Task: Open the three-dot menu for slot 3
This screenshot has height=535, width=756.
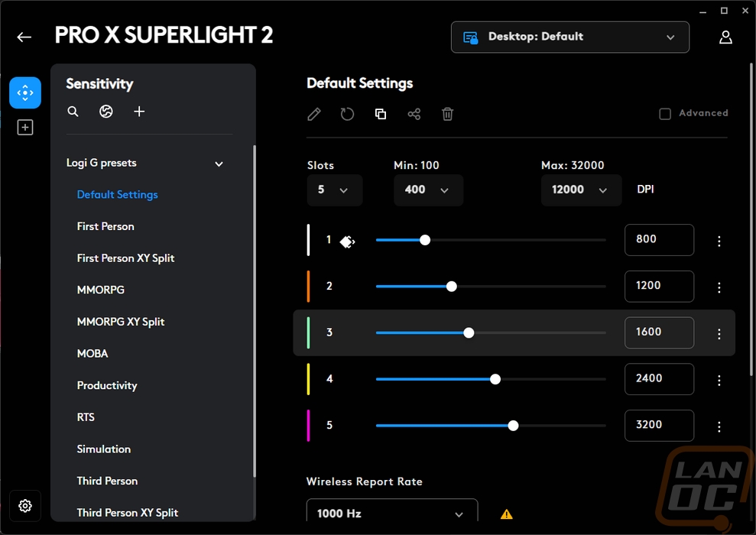Action: pos(719,334)
